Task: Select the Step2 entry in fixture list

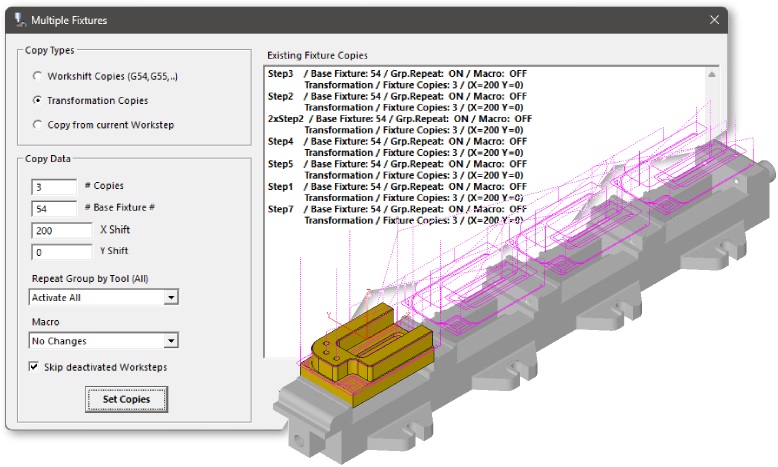Action: [397, 102]
